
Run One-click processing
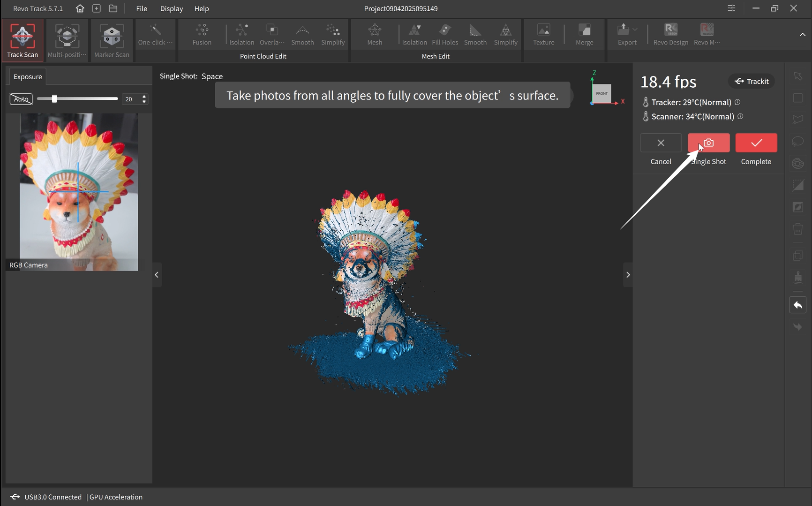point(155,35)
